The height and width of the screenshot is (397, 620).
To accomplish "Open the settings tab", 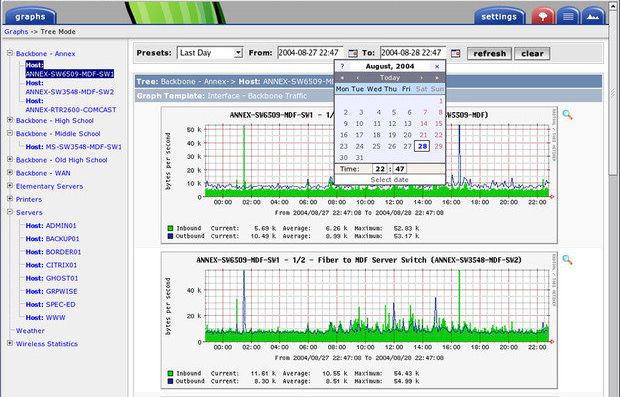I will (x=499, y=17).
